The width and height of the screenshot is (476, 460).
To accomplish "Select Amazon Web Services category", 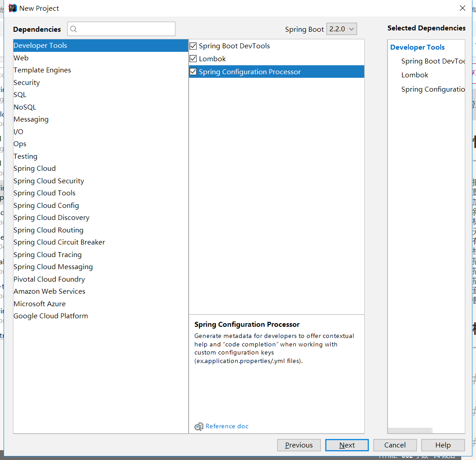I will point(101,291).
